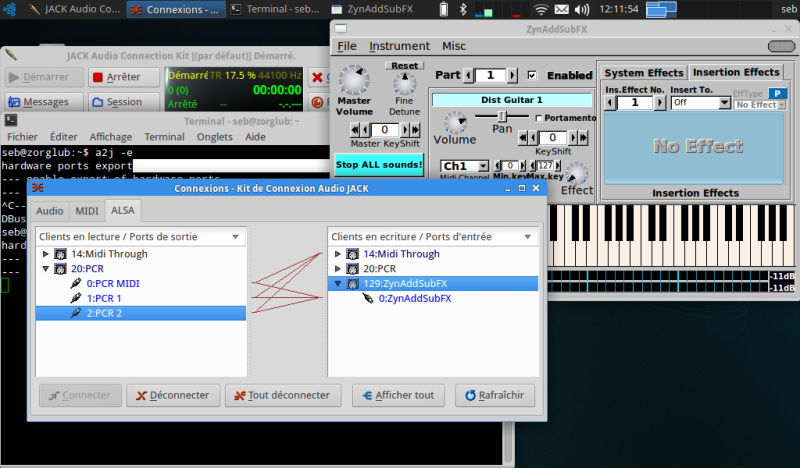Switch to the MIDI tab
This screenshot has height=468, width=800.
(87, 211)
